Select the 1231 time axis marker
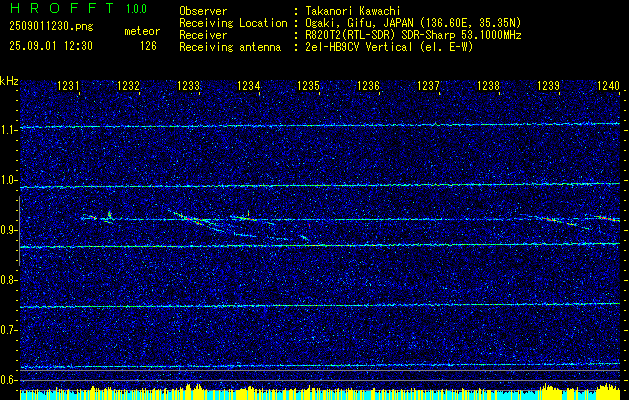 pos(68,85)
